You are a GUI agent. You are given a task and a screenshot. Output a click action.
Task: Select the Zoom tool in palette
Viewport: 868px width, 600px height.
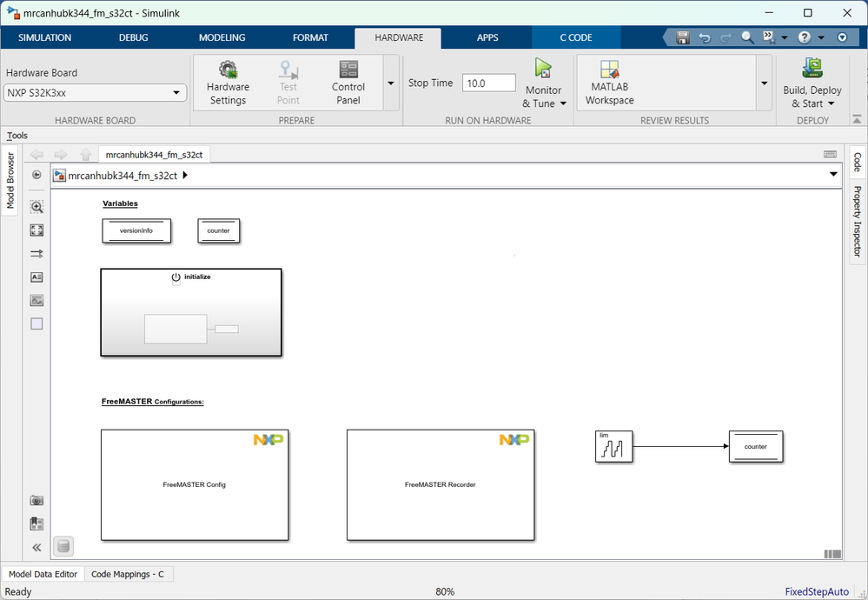click(x=36, y=207)
